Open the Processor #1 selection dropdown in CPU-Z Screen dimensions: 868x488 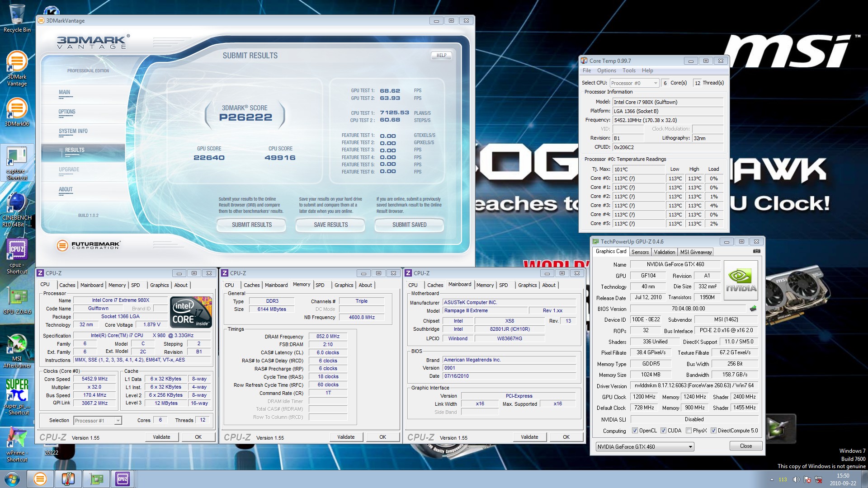(x=98, y=421)
